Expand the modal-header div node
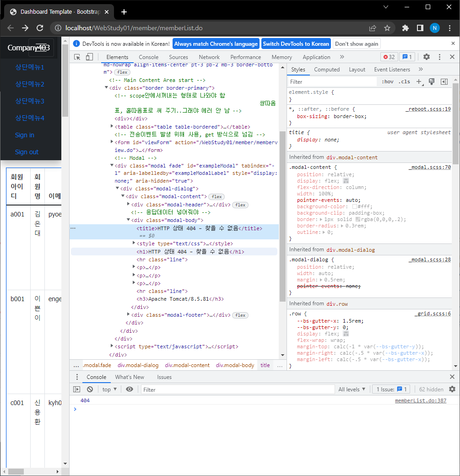Image resolution: width=460 pixels, height=476 pixels. 128,204
